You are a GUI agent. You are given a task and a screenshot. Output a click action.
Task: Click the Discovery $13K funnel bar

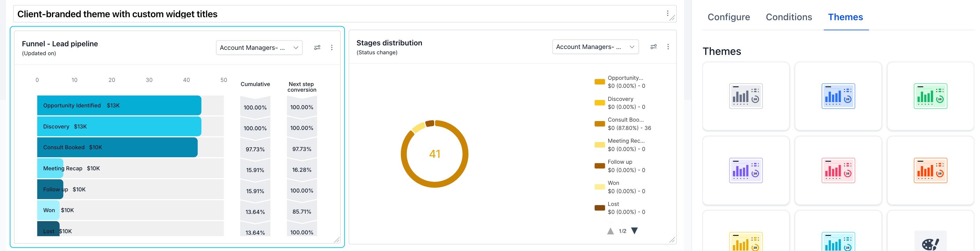click(x=119, y=126)
